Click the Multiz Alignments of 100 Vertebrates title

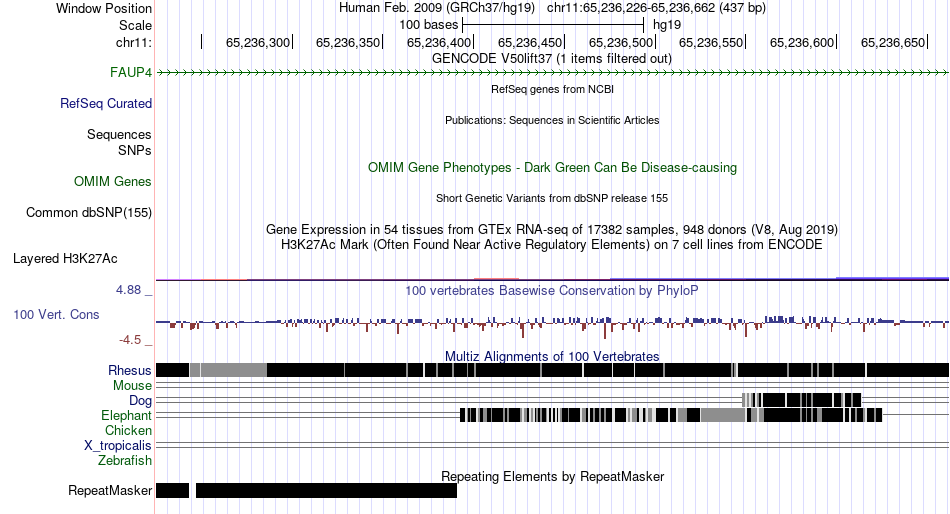552,356
